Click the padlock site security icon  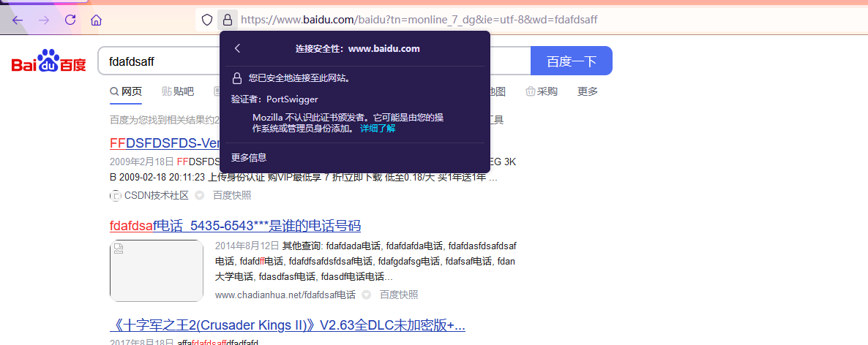[228, 20]
